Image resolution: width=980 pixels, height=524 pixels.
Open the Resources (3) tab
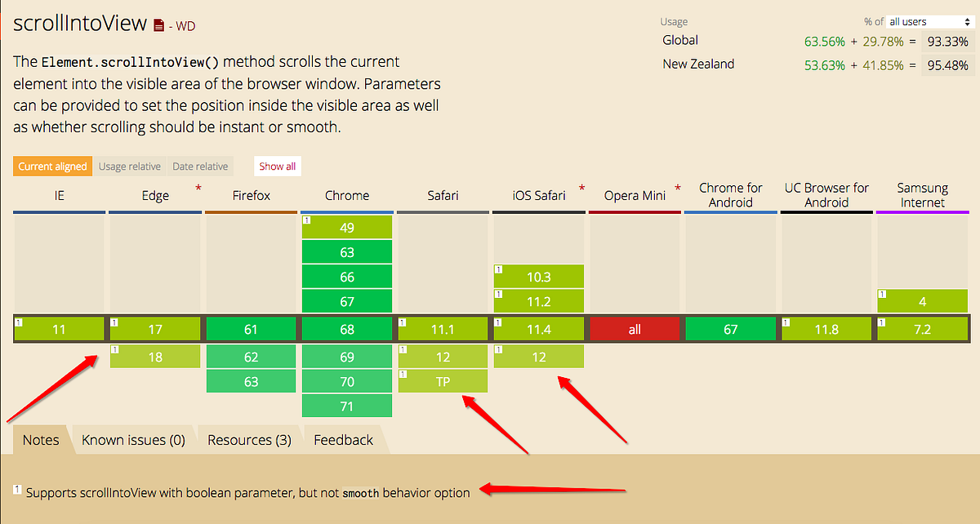(248, 439)
